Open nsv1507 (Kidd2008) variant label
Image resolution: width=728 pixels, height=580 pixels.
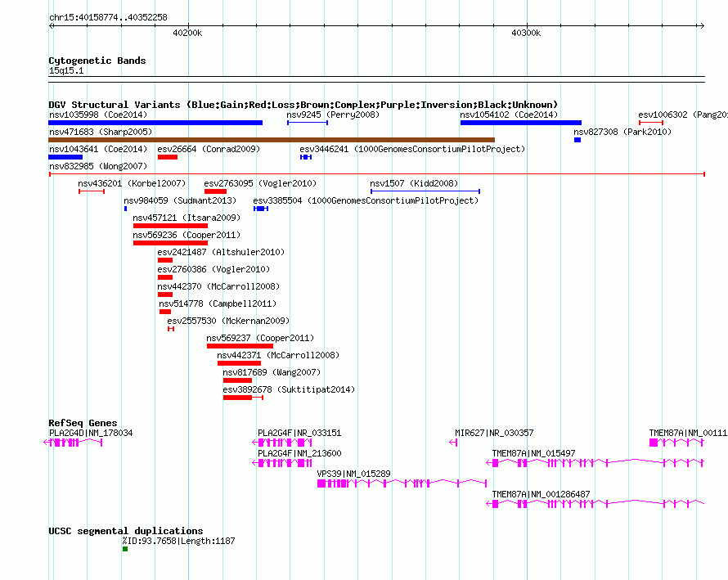(x=414, y=183)
